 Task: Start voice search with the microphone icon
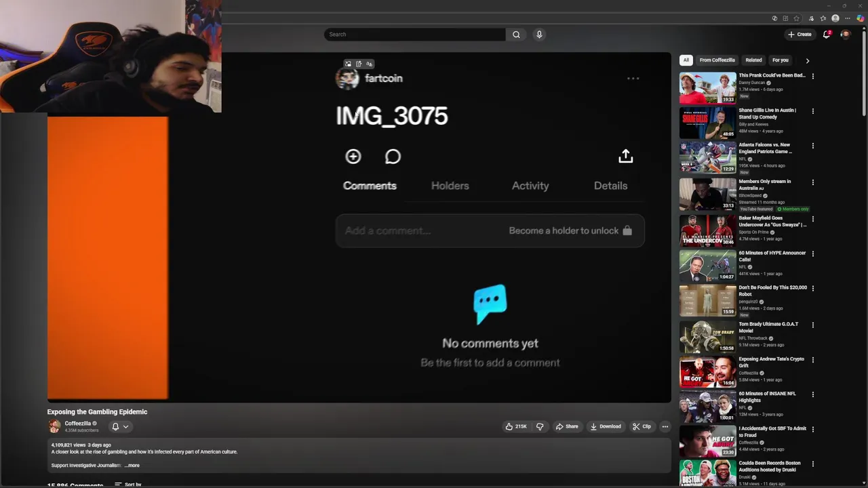pos(539,35)
